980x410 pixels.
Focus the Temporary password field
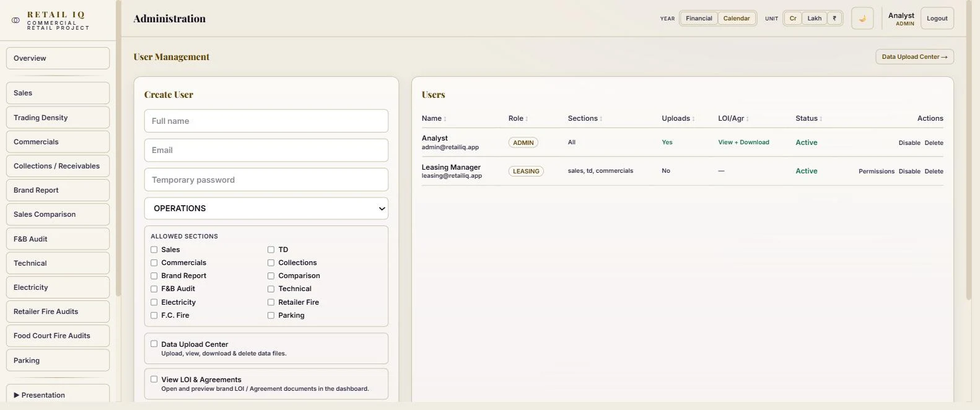[x=266, y=180]
